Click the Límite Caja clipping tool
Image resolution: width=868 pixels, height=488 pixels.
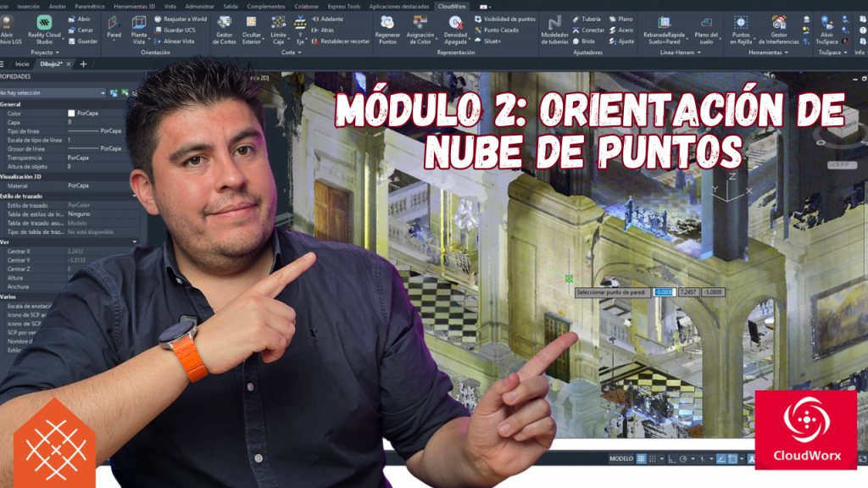pyautogui.click(x=278, y=30)
